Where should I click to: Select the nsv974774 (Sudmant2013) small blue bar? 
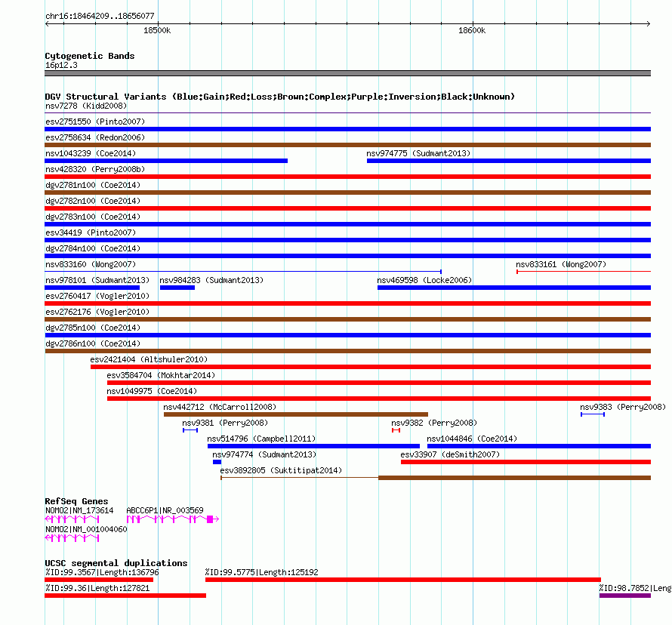tap(217, 462)
